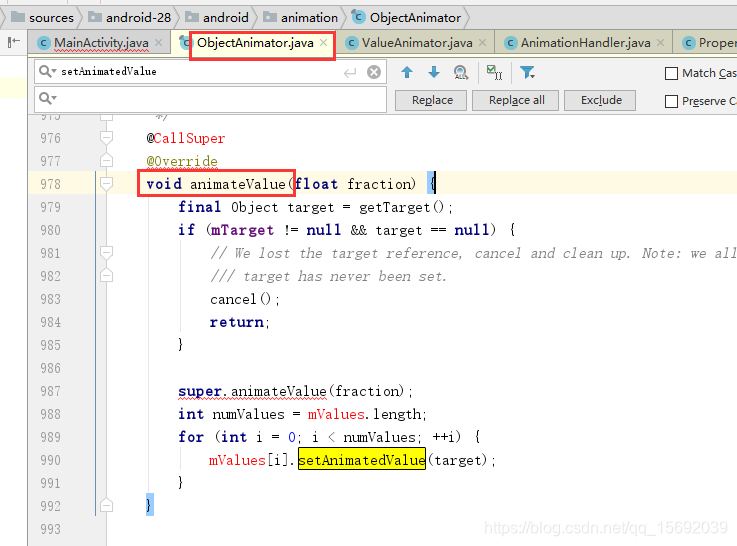Click the android-28 breadcrumb
The width and height of the screenshot is (737, 546).
tap(130, 18)
